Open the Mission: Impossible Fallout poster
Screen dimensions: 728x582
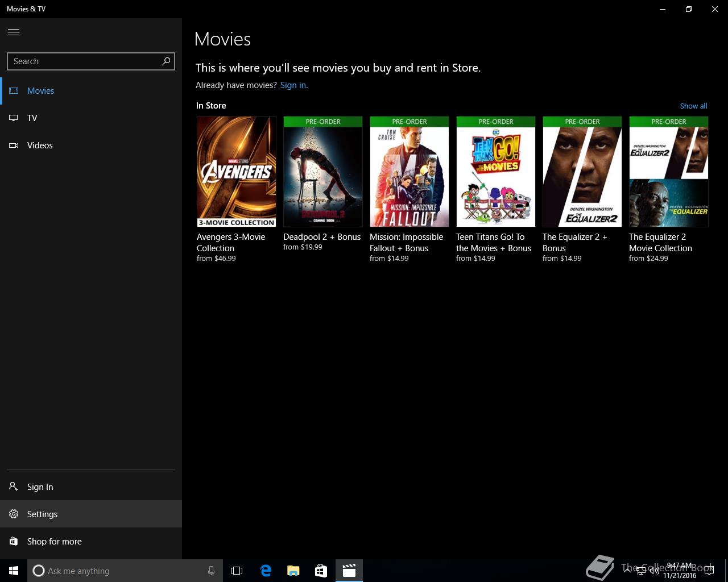coord(409,172)
